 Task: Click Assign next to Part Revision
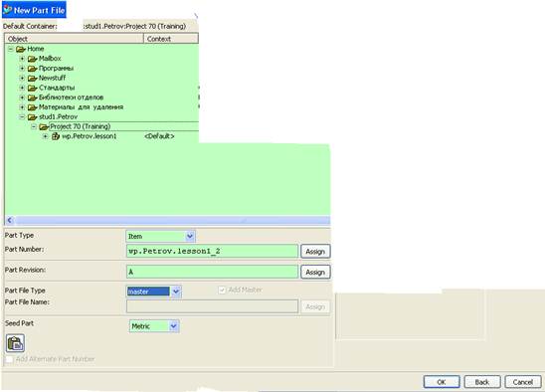click(315, 272)
